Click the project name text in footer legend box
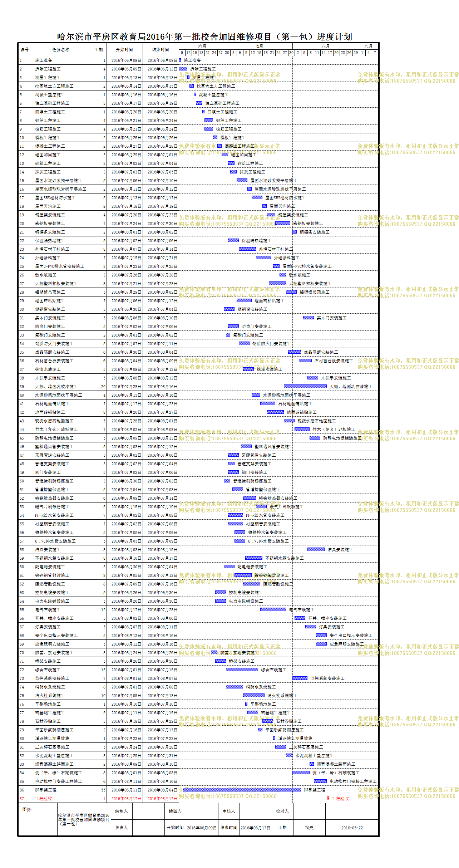The width and height of the screenshot is (459, 868). (x=84, y=819)
